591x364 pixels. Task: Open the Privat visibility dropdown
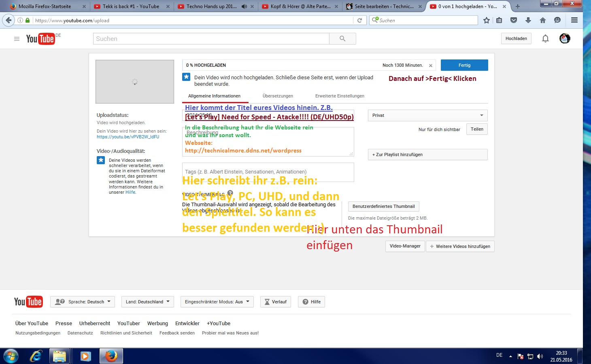coord(427,115)
